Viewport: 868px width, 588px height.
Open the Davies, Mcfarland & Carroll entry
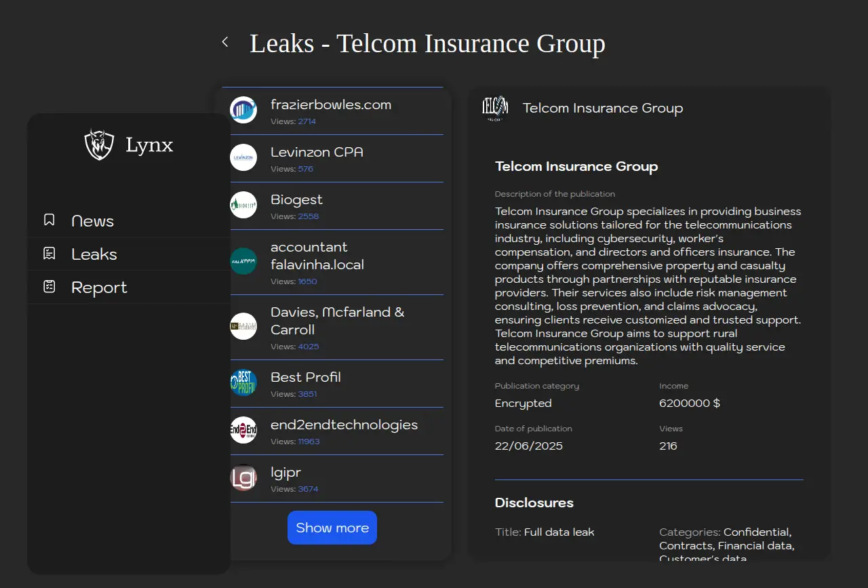[337, 321]
